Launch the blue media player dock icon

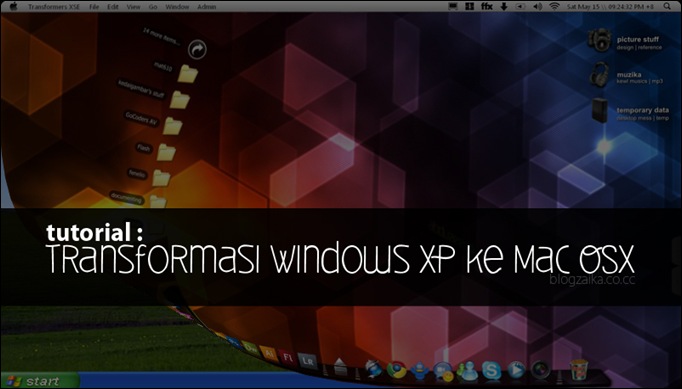(x=516, y=370)
